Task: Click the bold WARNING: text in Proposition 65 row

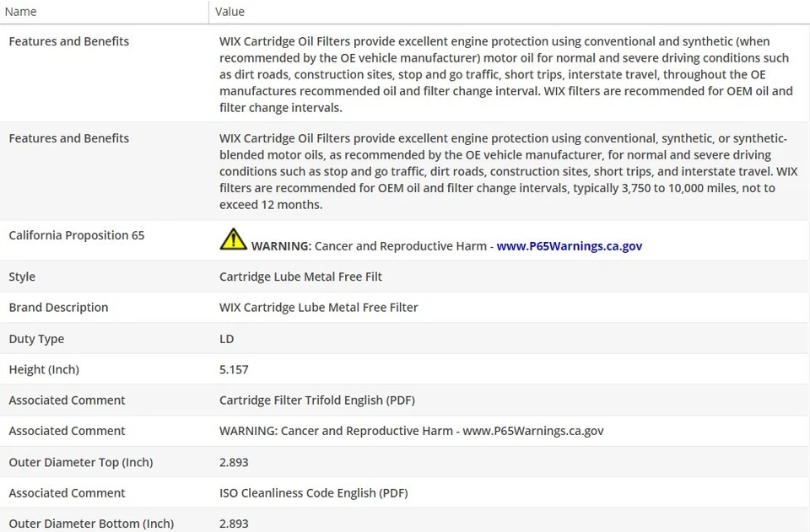Action: pos(282,246)
